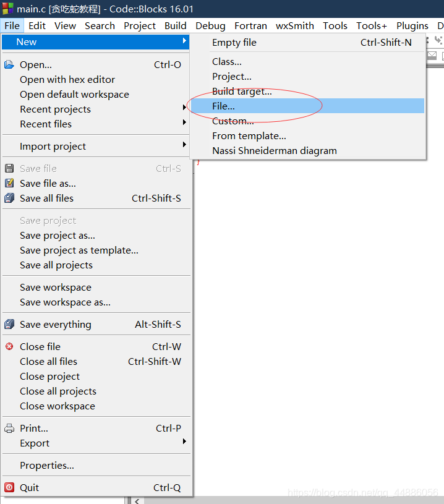Screen dimensions: 444x504
Task: Select Export menu entry
Action: [x=95, y=443]
